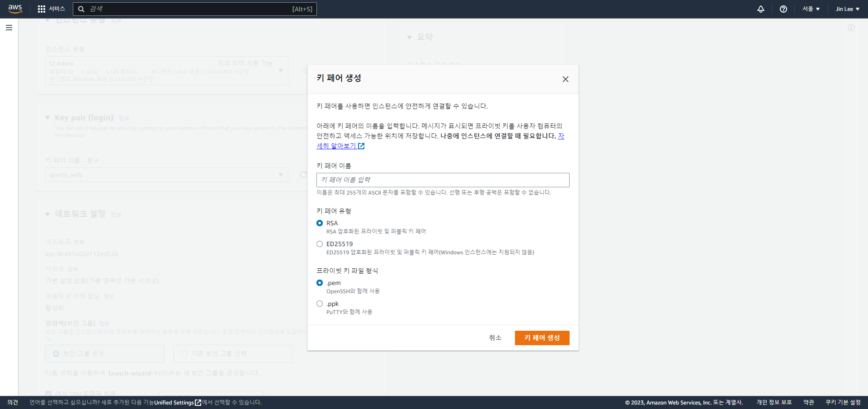
Task: Click the info circle icon at top right
Action: click(851, 28)
